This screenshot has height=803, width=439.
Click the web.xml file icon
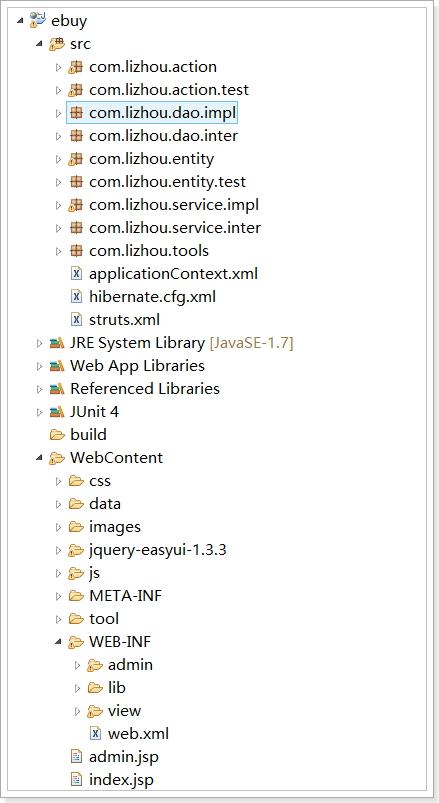click(95, 734)
